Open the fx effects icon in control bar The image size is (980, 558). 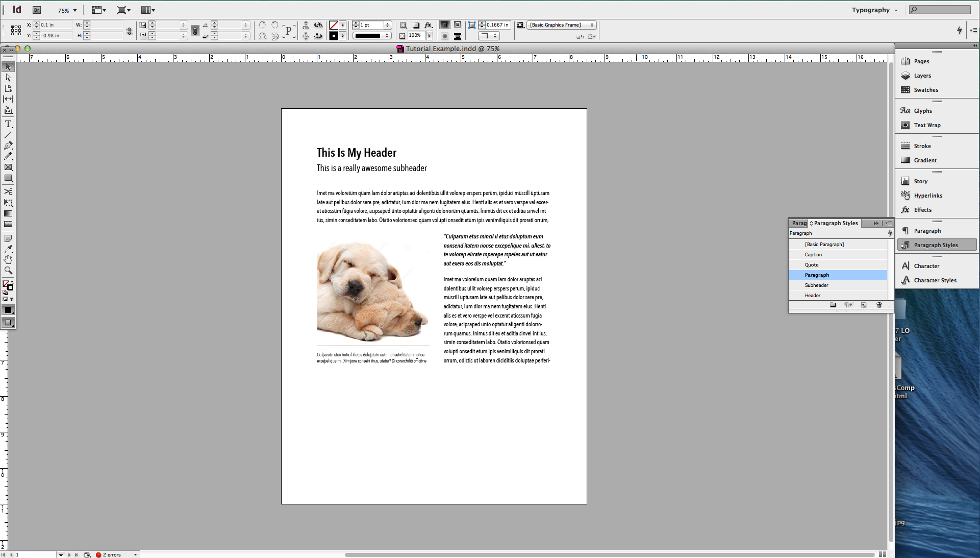point(429,25)
